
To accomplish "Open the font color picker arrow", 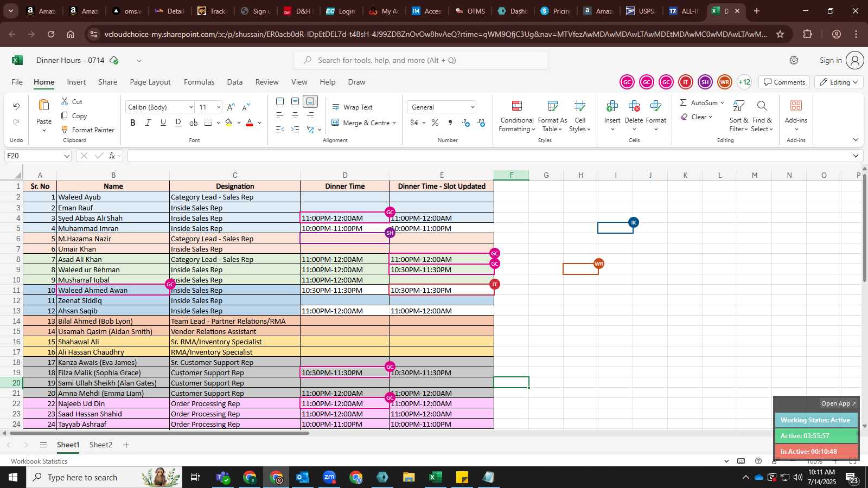I will [x=260, y=123].
